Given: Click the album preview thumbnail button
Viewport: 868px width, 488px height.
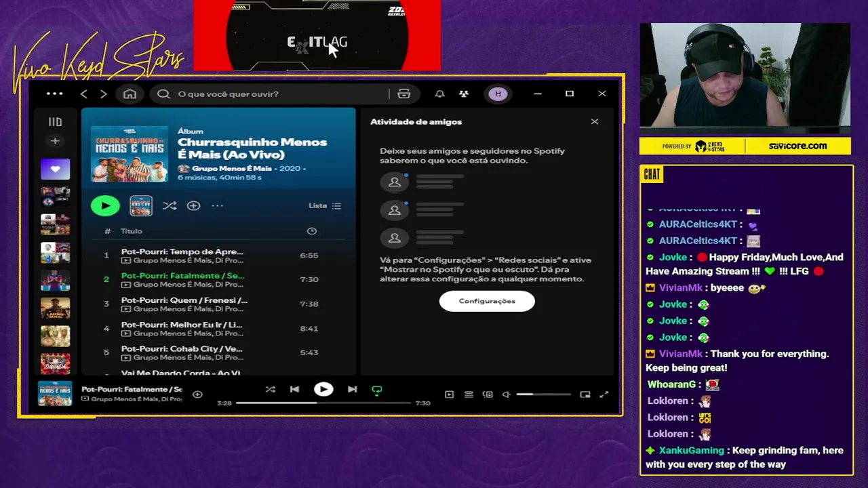Looking at the screenshot, I should pos(141,205).
